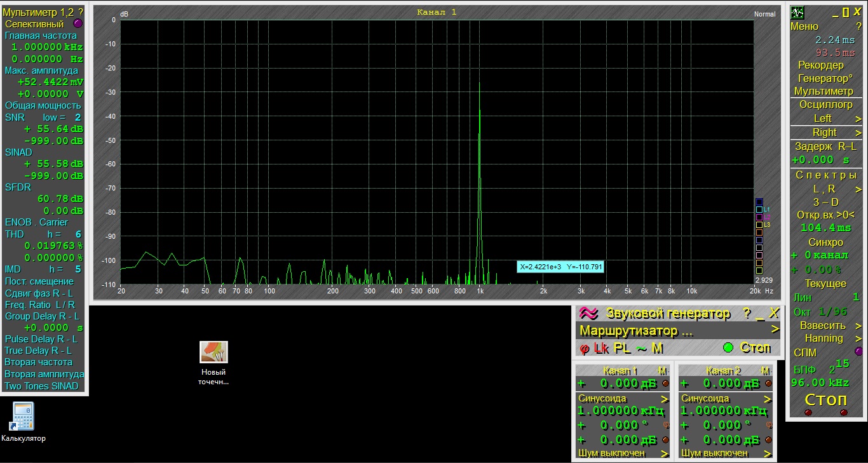
Task: Click the large yellow Стоп button
Action: point(826,399)
